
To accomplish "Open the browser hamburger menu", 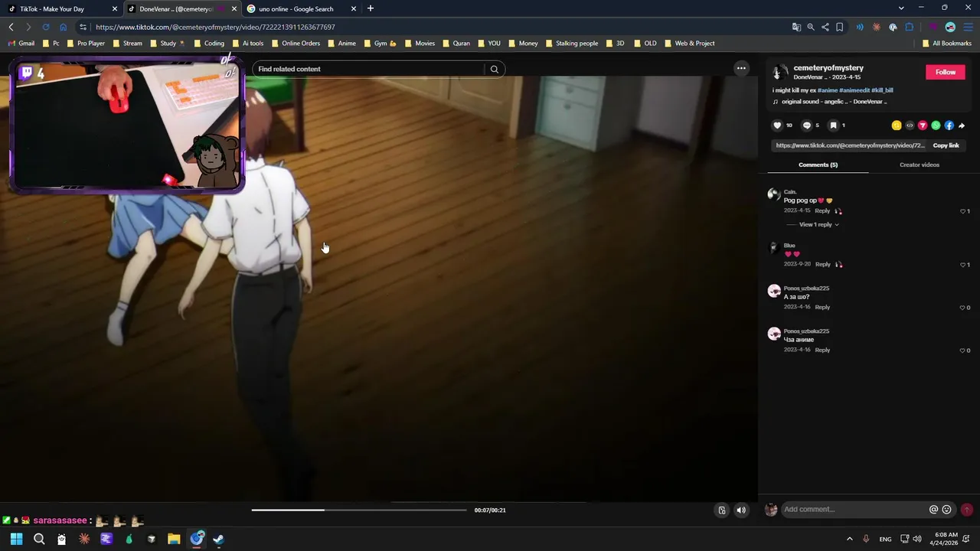I will click(968, 27).
